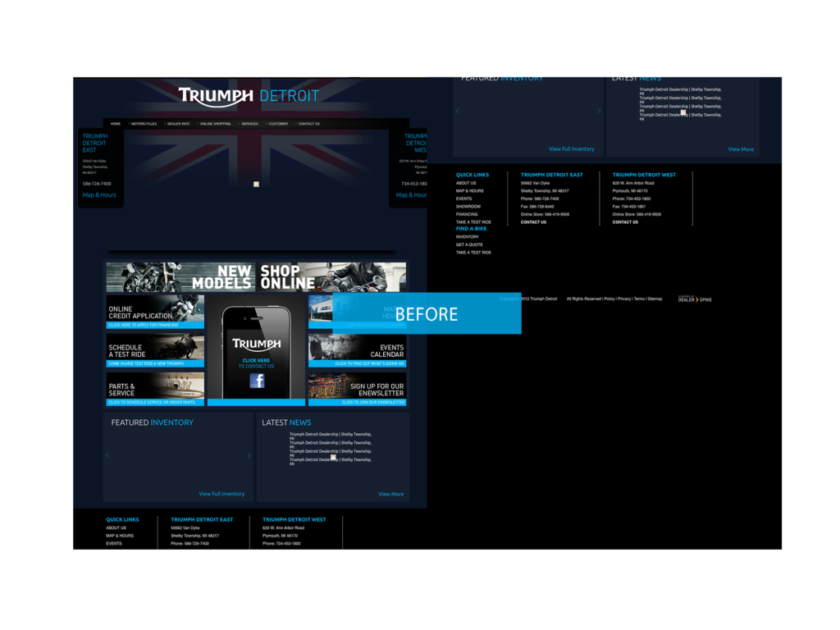Click previous arrow under full Featured Inventory heading
Image resolution: width=840 pixels, height=630 pixels.
coord(107,456)
